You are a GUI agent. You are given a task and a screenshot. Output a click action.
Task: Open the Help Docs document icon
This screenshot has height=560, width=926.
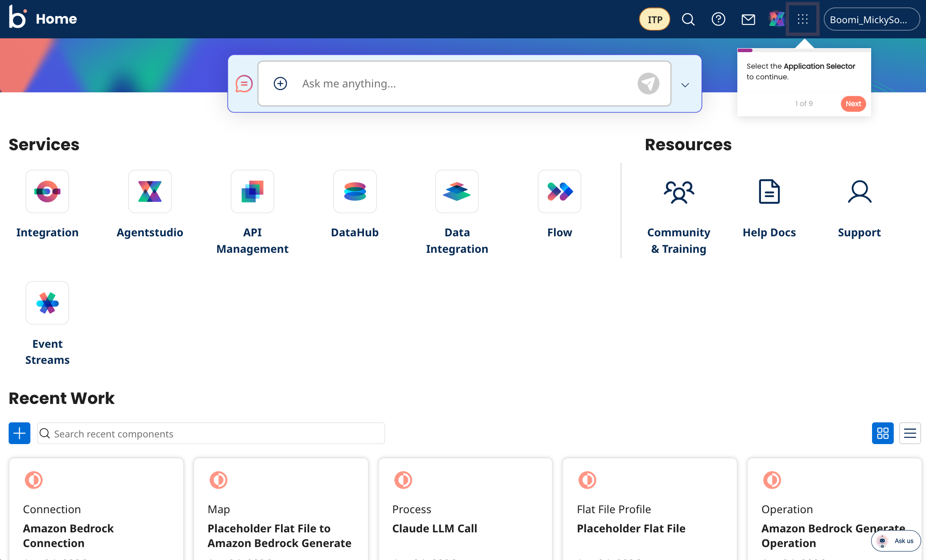click(x=769, y=192)
